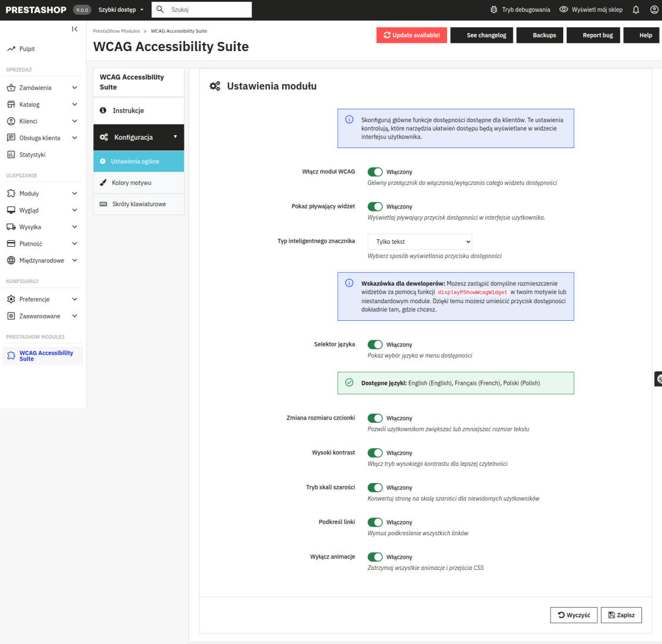Open the Skróty klawiaturowe tab
This screenshot has width=662, height=644.
139,204
